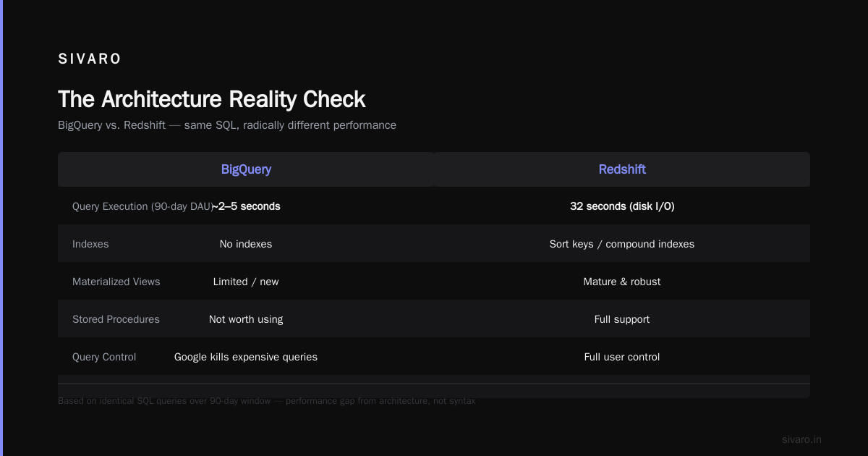The height and width of the screenshot is (456, 868).
Task: Click the 'Mature & robust' cell
Action: (622, 282)
